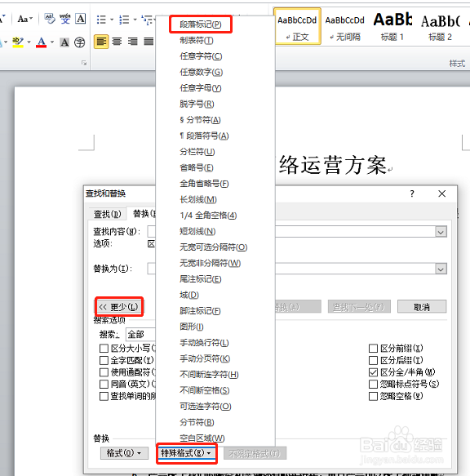Viewport: 470px width, 476px height.
Task: Apply the yellow text highlight color
Action: 18,42
